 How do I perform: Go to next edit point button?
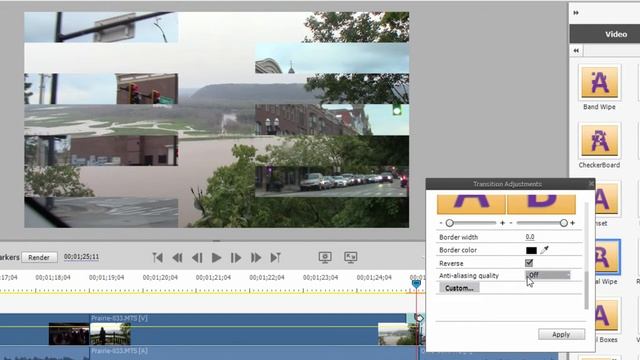pos(276,258)
